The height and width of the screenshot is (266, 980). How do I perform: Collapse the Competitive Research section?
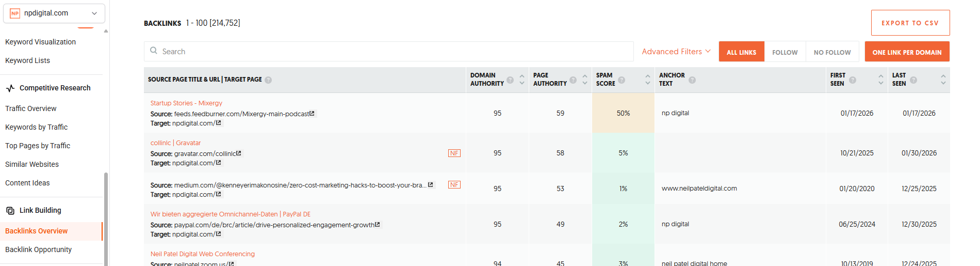(x=55, y=88)
